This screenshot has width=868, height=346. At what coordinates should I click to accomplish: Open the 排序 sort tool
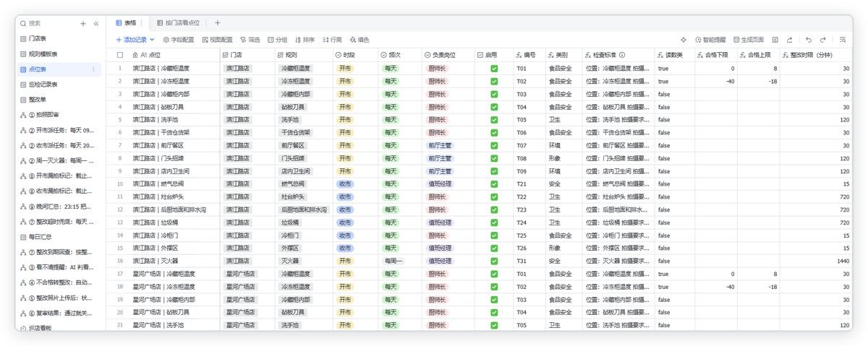coord(305,40)
